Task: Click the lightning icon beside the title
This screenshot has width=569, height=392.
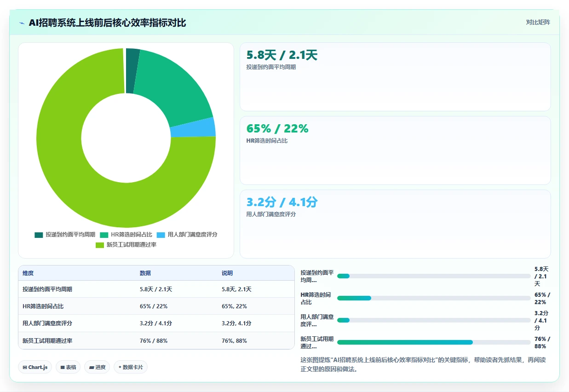Action: [22, 23]
